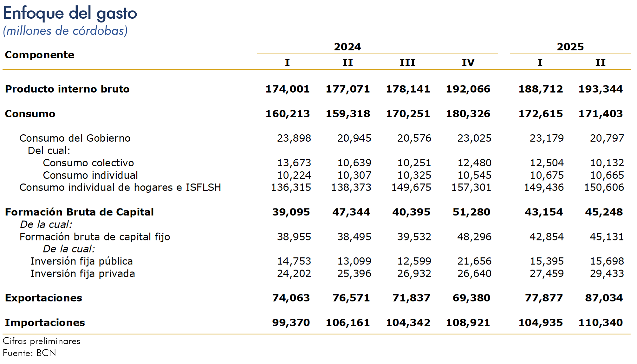637x364 pixels.
Task: Click value 193,344 for 2025 quarter II
Action: [601, 89]
